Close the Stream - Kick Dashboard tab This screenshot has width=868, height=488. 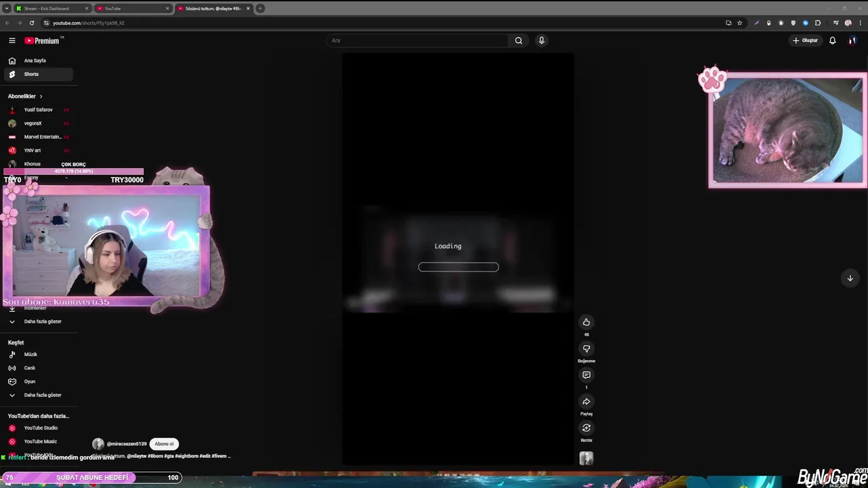tap(87, 8)
